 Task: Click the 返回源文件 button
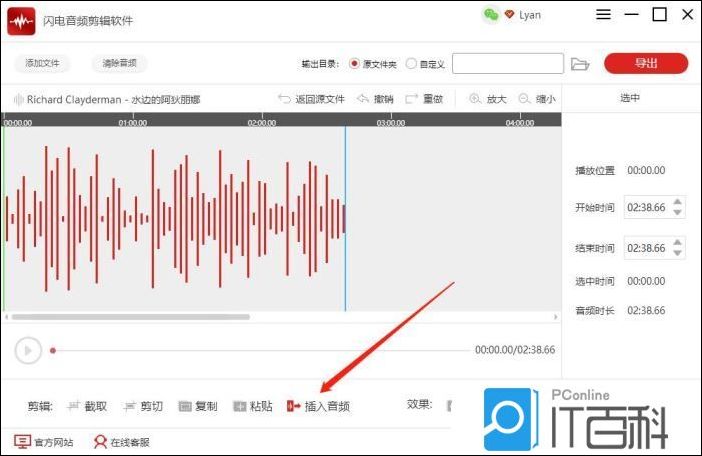click(311, 99)
